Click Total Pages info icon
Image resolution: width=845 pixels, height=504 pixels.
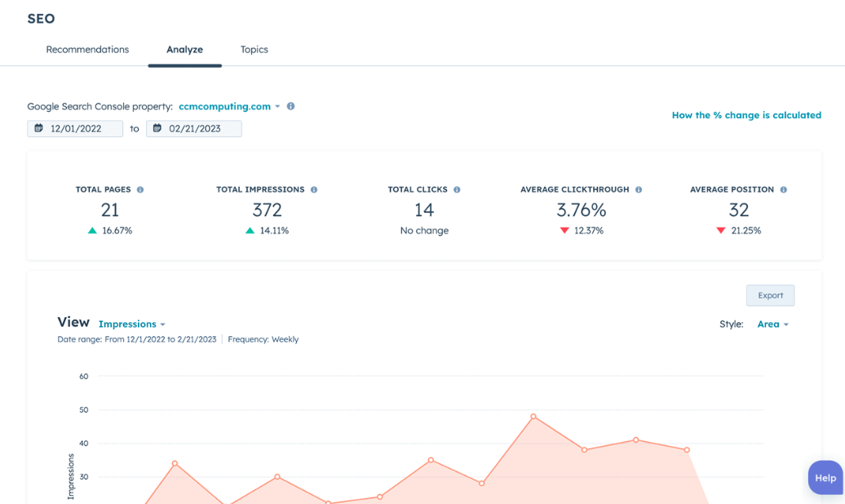pos(140,190)
